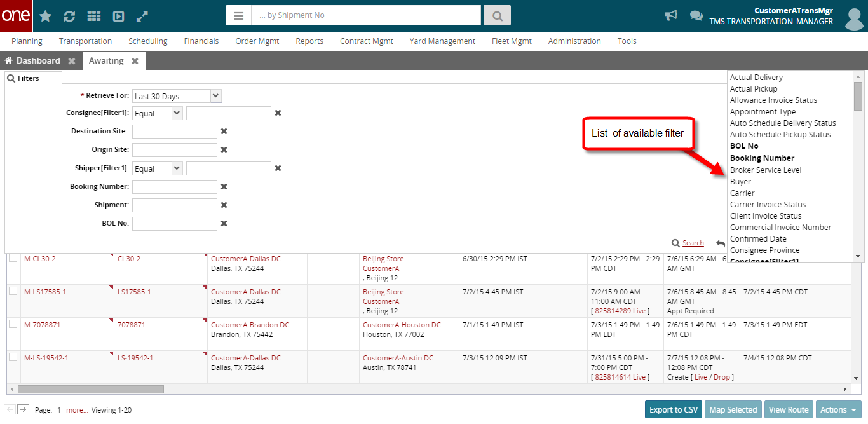Click Export to CSV button
The height and width of the screenshot is (424, 868).
click(x=673, y=410)
